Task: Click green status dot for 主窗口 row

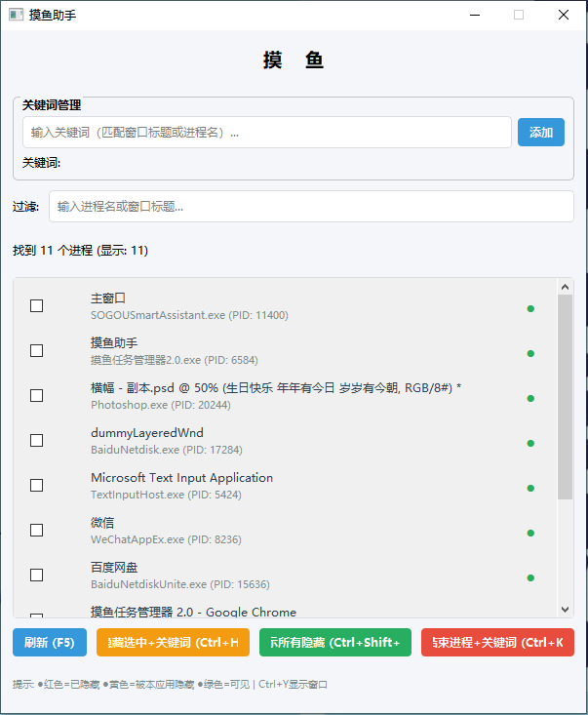Action: 530,308
